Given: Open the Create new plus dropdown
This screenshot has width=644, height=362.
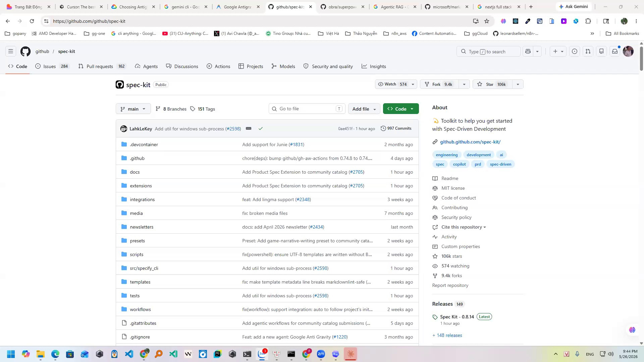Looking at the screenshot, I should [558, 52].
